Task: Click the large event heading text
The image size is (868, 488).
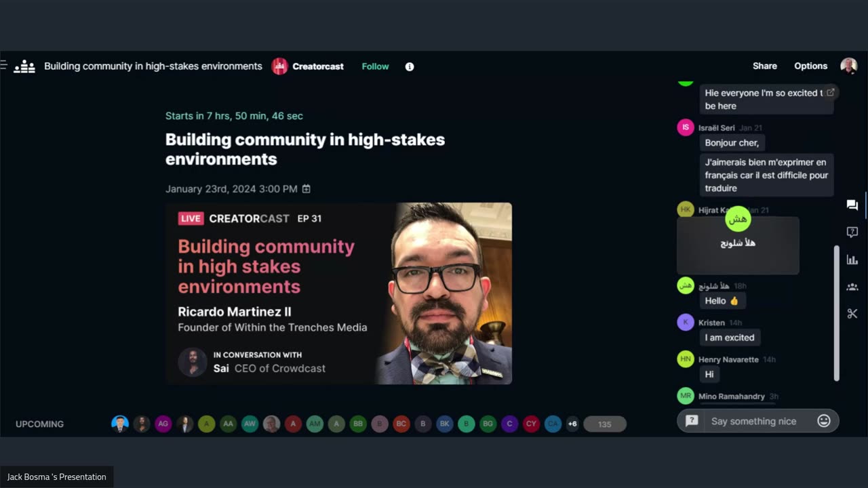Action: coord(305,149)
